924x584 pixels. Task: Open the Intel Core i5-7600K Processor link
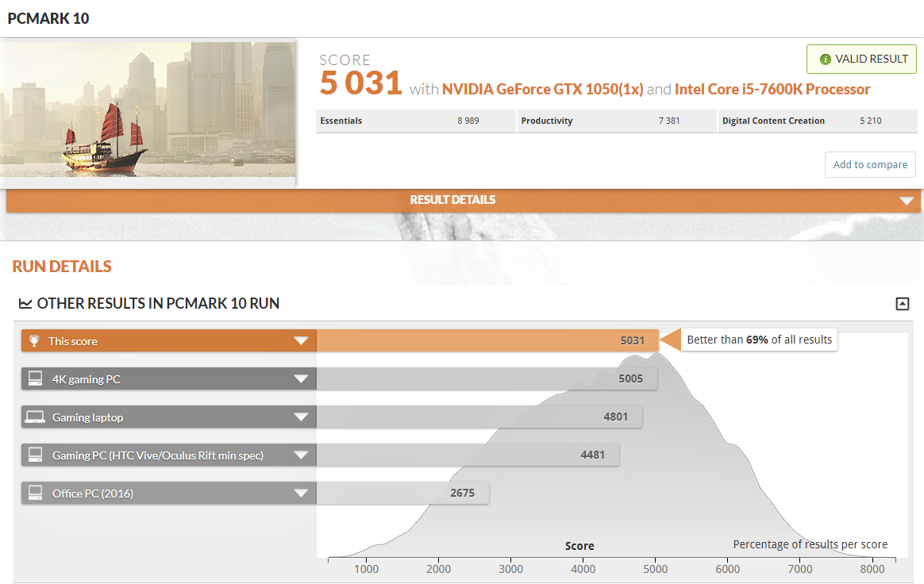[772, 89]
